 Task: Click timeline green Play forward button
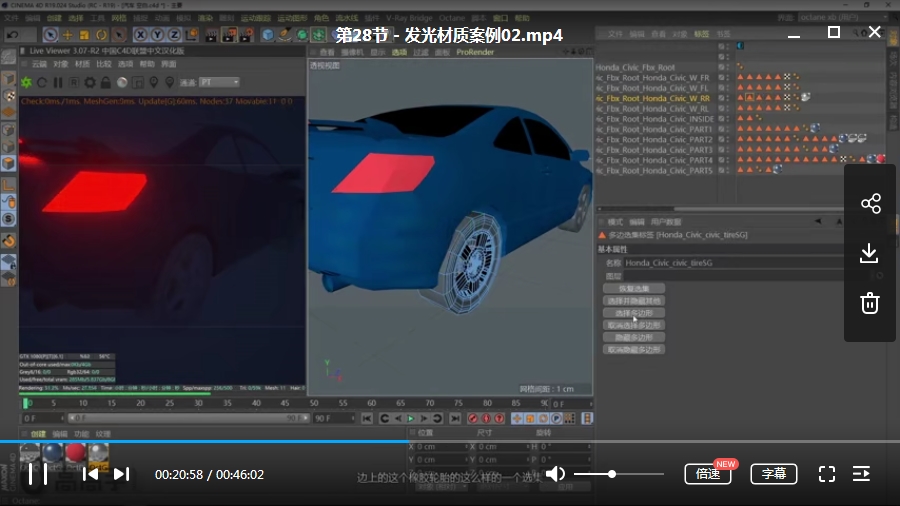(411, 419)
